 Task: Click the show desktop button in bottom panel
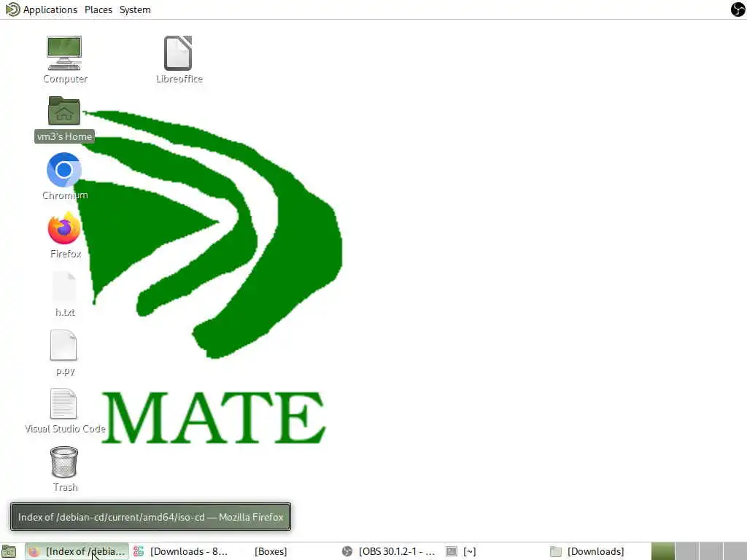9,551
